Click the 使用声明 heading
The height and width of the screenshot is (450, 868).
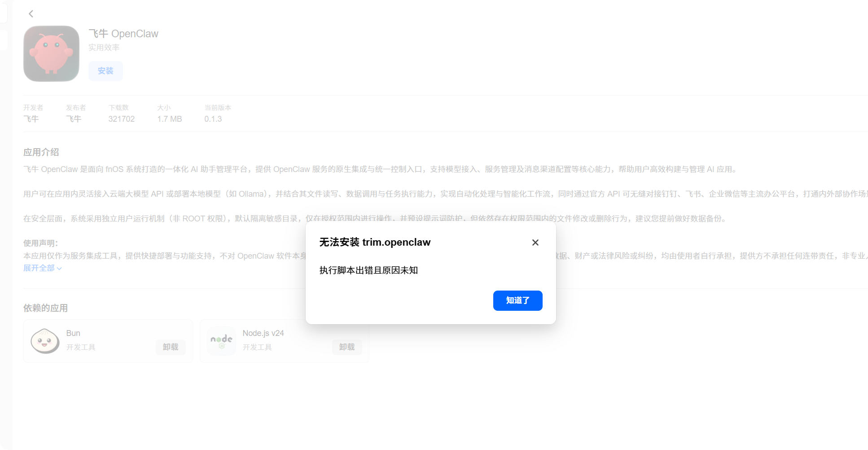41,243
